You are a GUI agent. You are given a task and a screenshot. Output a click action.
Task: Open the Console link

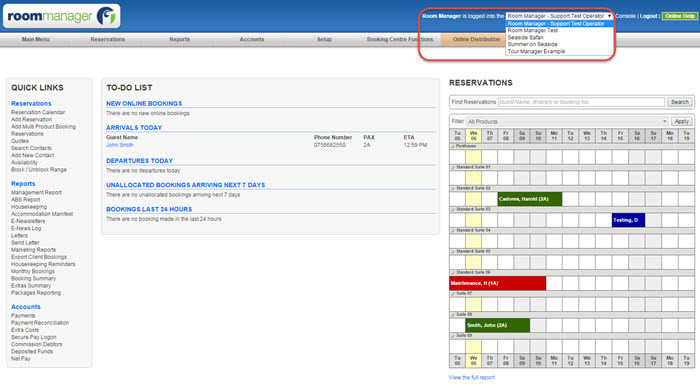pos(625,16)
